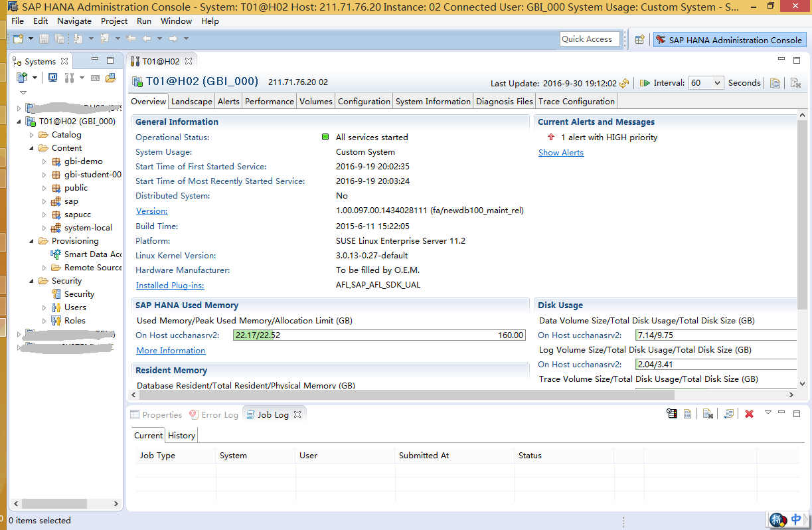The width and height of the screenshot is (812, 530).
Task: Click the refresh icon beside Last Update time
Action: (624, 83)
